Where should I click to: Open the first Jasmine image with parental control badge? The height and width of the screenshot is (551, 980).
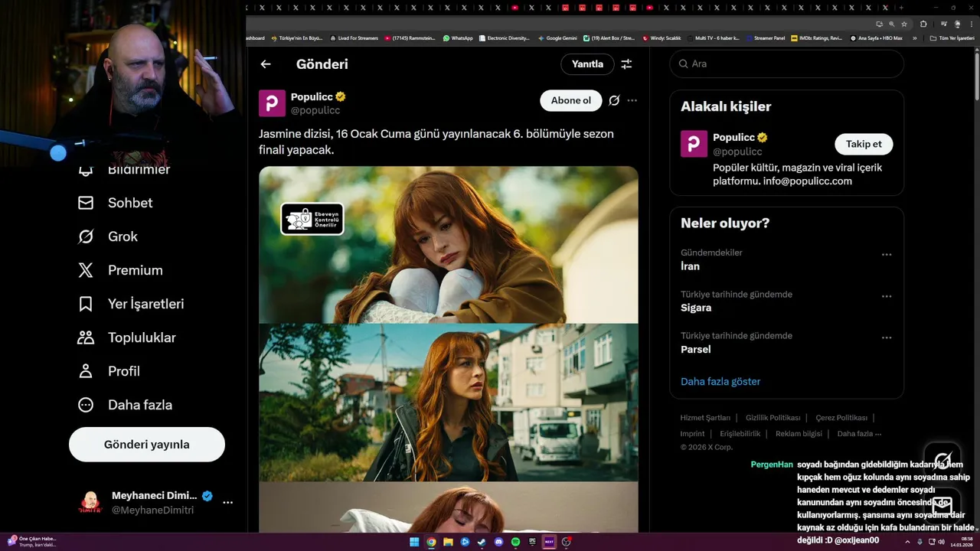449,244
